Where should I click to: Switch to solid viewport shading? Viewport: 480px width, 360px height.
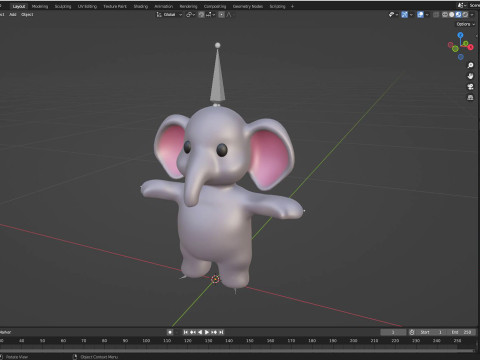pyautogui.click(x=452, y=15)
